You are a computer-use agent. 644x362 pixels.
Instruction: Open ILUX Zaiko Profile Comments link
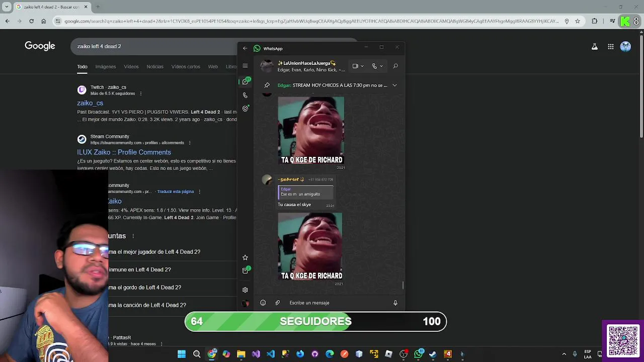124,152
